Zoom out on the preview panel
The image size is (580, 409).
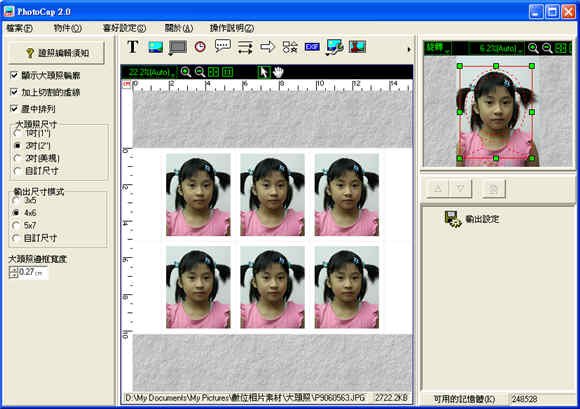[547, 48]
